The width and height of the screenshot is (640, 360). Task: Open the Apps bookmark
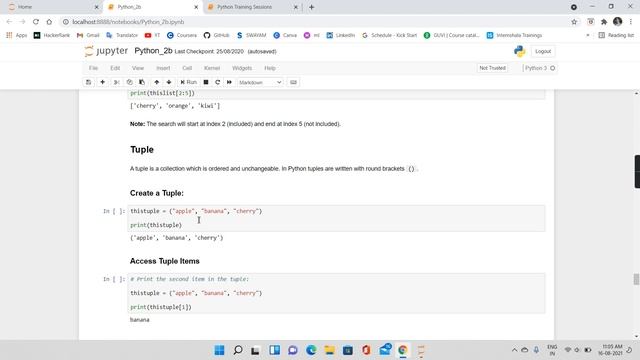pos(17,36)
